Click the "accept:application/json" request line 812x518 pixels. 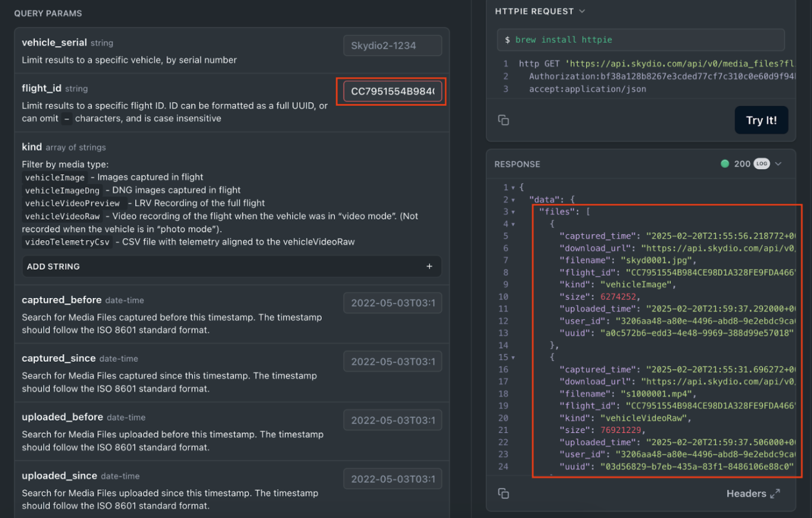pyautogui.click(x=587, y=89)
